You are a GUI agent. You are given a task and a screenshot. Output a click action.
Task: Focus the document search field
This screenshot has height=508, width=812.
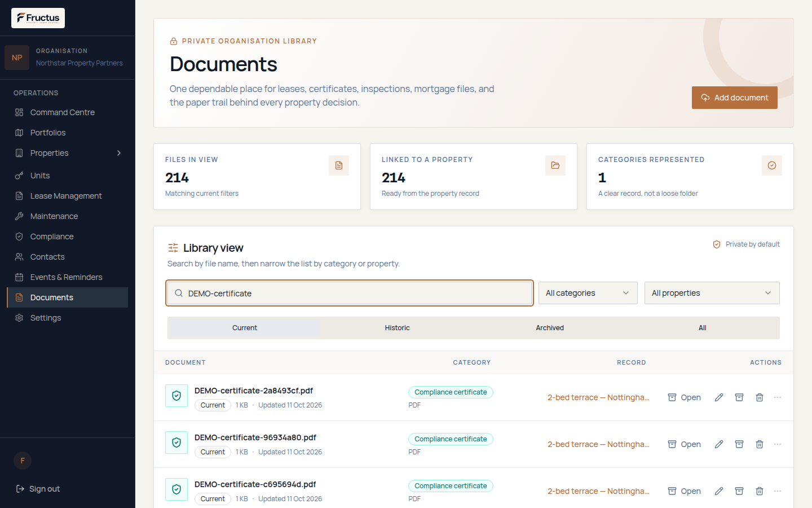coord(350,293)
